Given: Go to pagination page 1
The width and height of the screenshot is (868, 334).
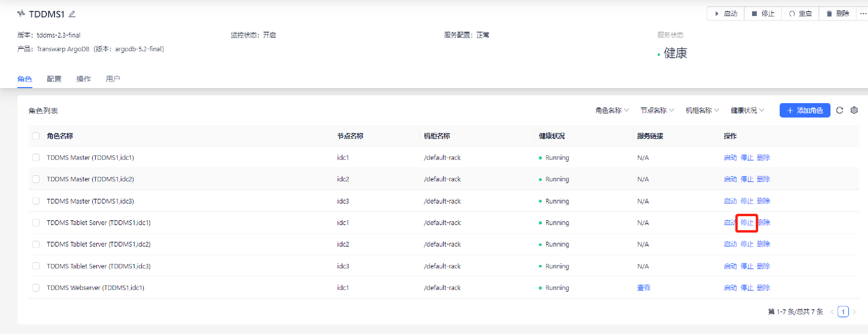Looking at the screenshot, I should point(843,311).
